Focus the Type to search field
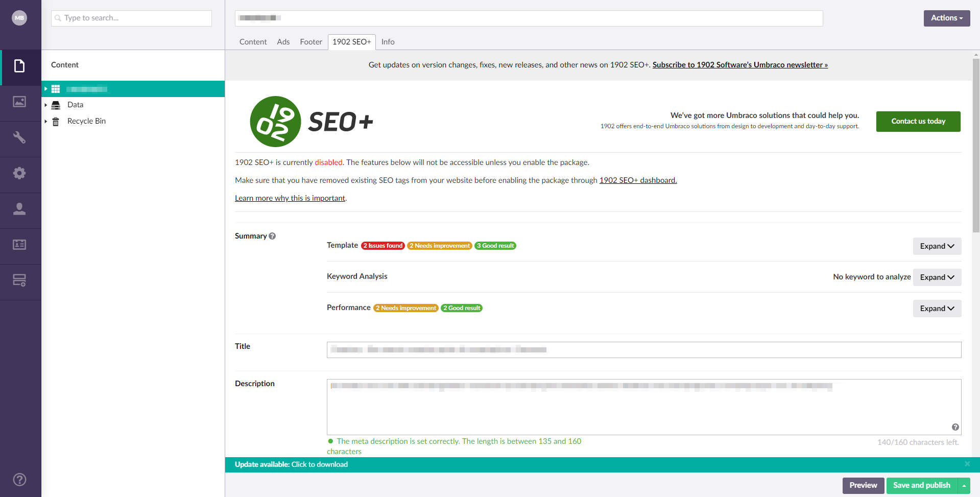Screen dimensions: 980x497 [132, 18]
